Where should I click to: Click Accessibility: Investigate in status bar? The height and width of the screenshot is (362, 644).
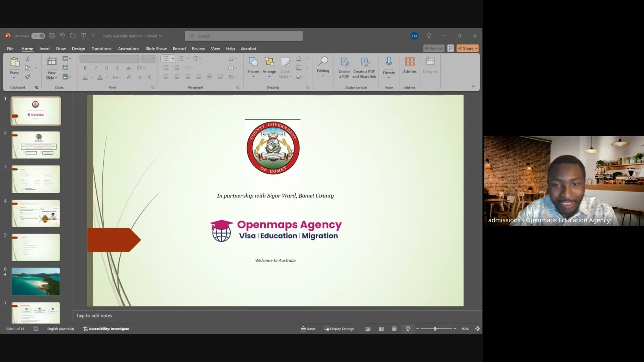click(106, 329)
